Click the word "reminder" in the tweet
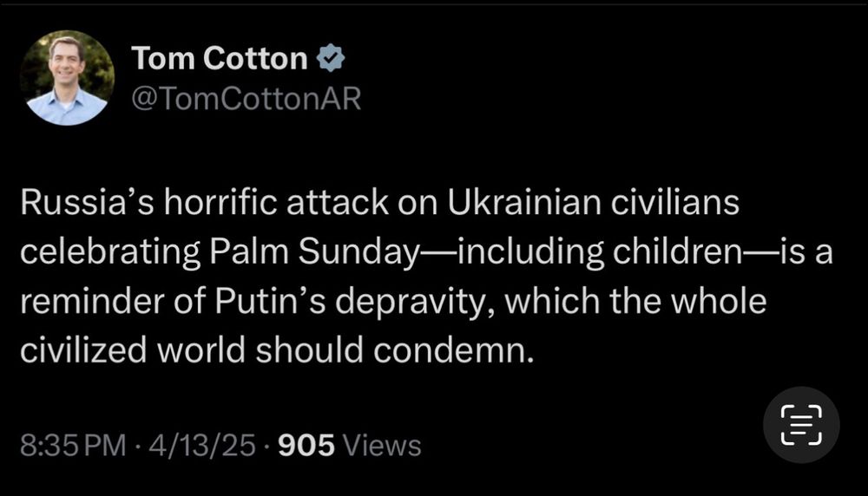868x496 pixels. [85, 303]
